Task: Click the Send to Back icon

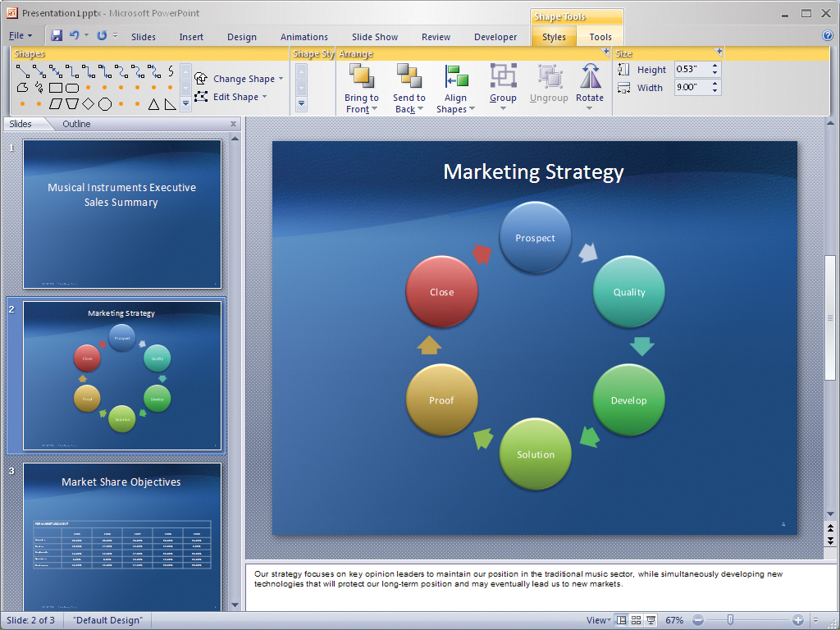Action: [409, 76]
